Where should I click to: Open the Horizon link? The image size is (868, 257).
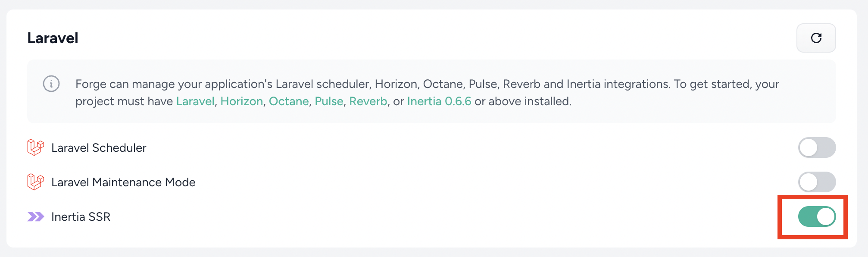tap(242, 101)
